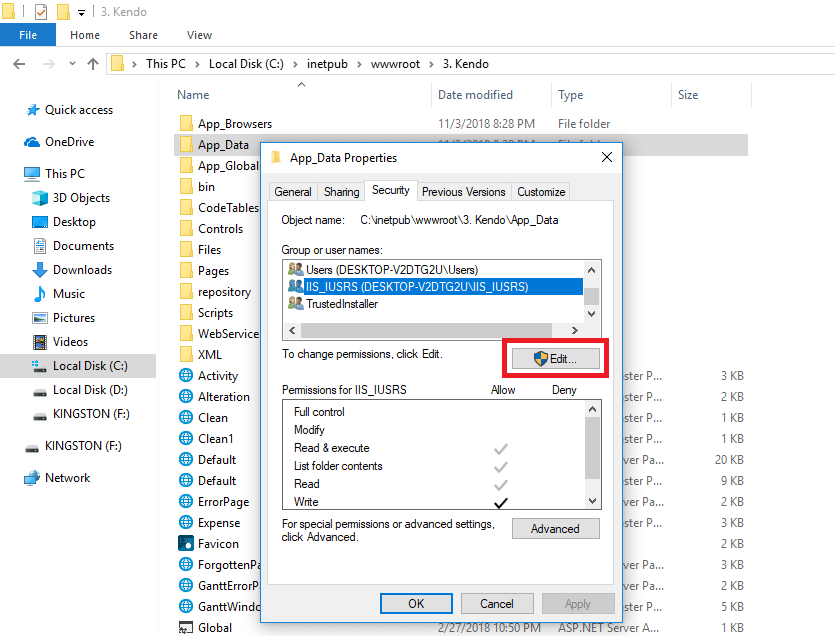835x636 pixels.
Task: Click the Local Disk (D:) drive icon
Action: pos(40,393)
